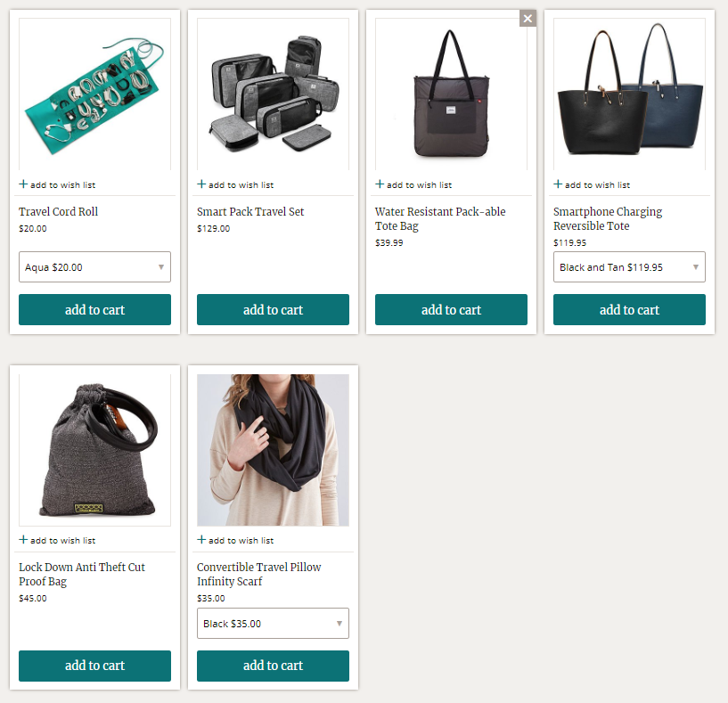Open the Aqua $20.00 color dropdown
This screenshot has height=703, width=728.
coord(94,267)
